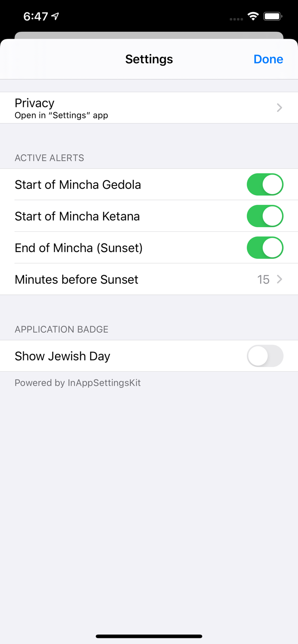Tap the home indicator bar at the bottom
Screen dimensions: 298x644
coord(149,636)
